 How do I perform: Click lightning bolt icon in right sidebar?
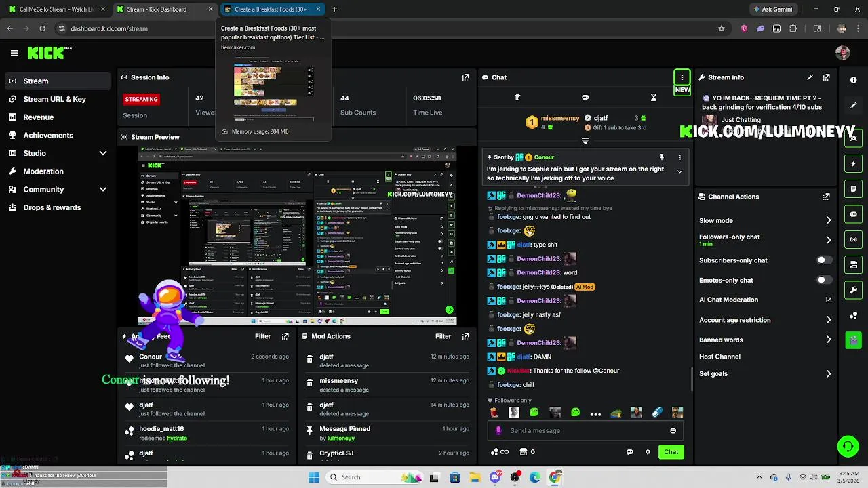(853, 164)
